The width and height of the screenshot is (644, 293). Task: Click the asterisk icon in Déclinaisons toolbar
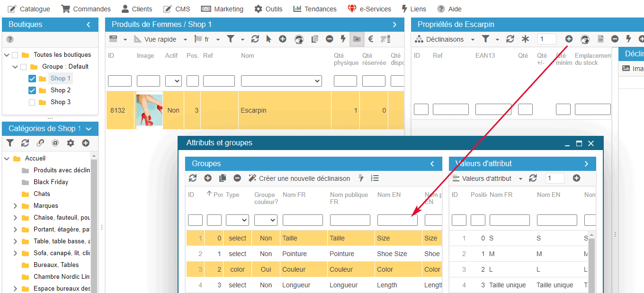coord(525,39)
